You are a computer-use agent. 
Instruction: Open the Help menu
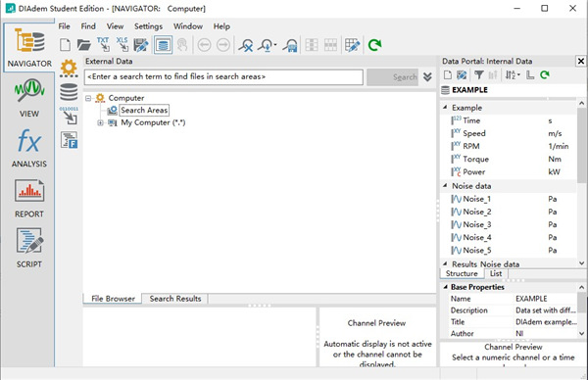click(221, 26)
